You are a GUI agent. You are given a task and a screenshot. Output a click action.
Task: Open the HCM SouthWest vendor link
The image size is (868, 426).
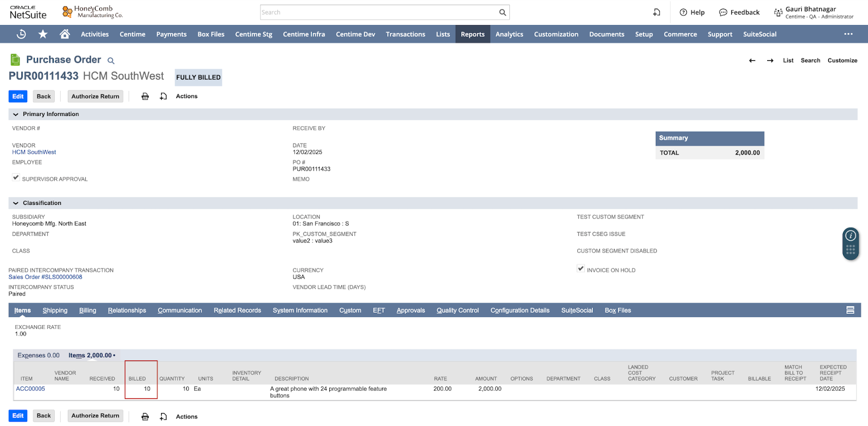[34, 152]
